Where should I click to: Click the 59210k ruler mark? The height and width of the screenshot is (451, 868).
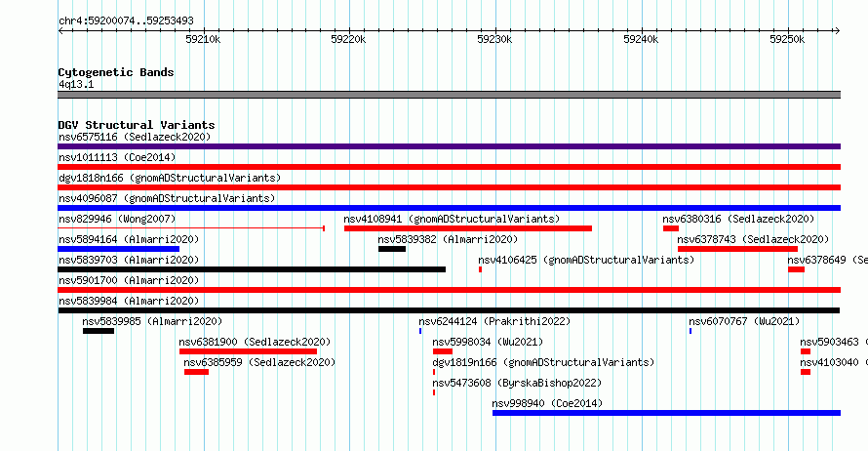(203, 39)
